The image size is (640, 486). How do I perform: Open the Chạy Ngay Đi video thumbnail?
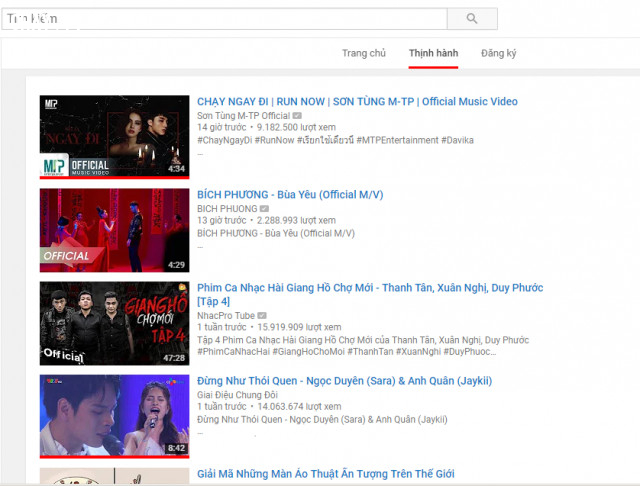click(114, 137)
